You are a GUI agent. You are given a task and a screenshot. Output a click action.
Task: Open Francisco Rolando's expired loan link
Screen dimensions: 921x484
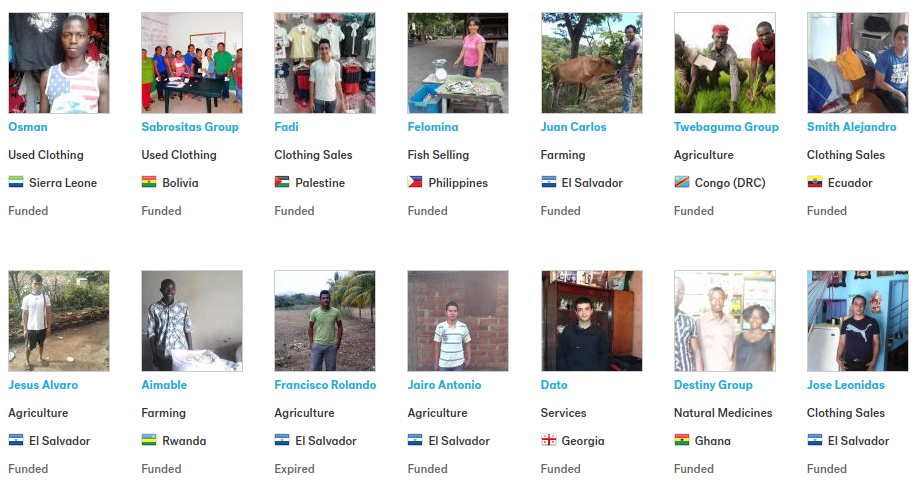pyautogui.click(x=325, y=385)
